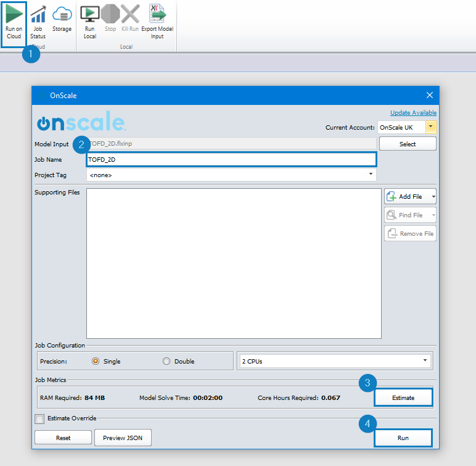
Task: Click the Model Input file field
Action: coord(231,143)
